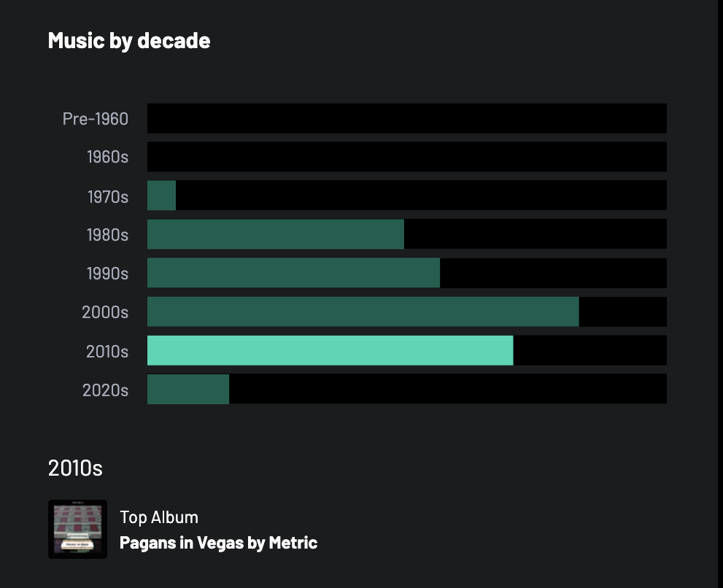Select the 2000s label
Viewport: 723px width, 588px height.
click(105, 312)
